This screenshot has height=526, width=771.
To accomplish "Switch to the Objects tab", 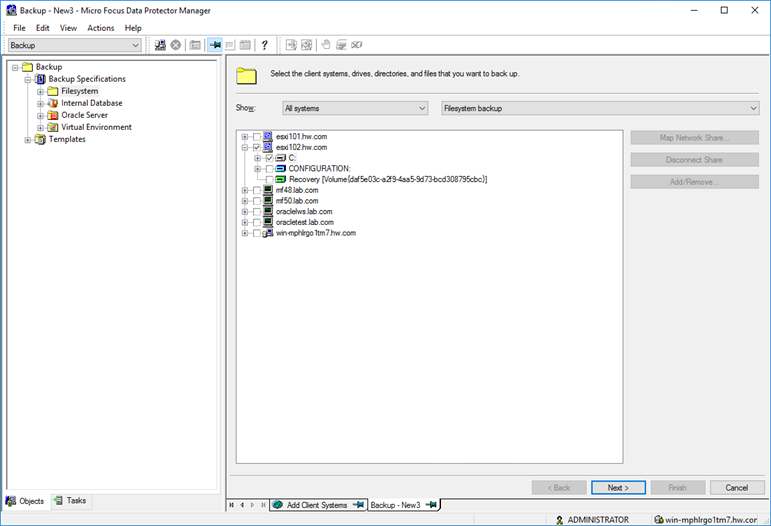I will pyautogui.click(x=25, y=501).
